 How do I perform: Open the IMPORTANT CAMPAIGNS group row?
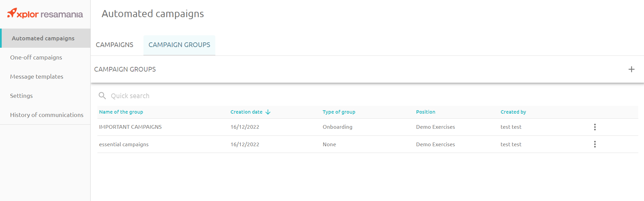tap(368, 127)
